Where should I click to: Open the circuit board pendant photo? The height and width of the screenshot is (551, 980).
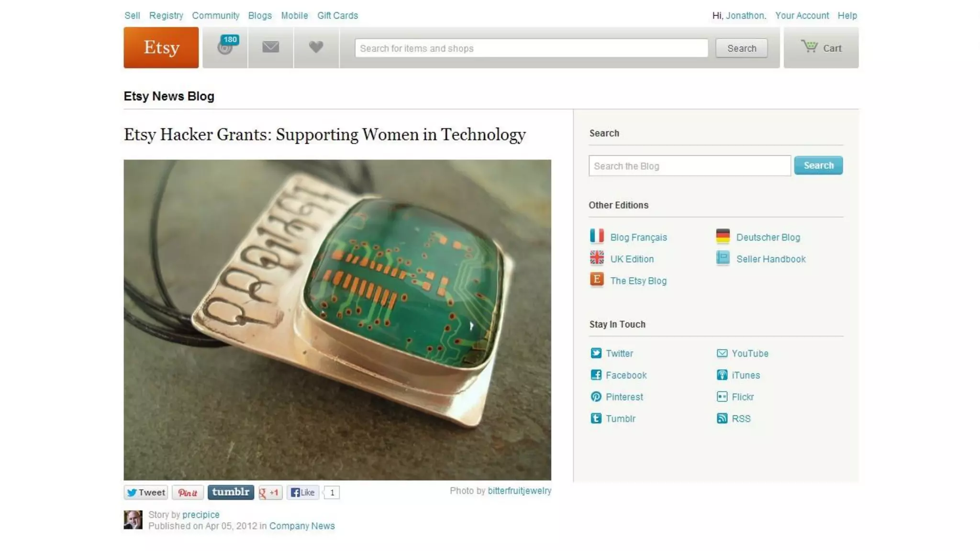click(x=337, y=320)
